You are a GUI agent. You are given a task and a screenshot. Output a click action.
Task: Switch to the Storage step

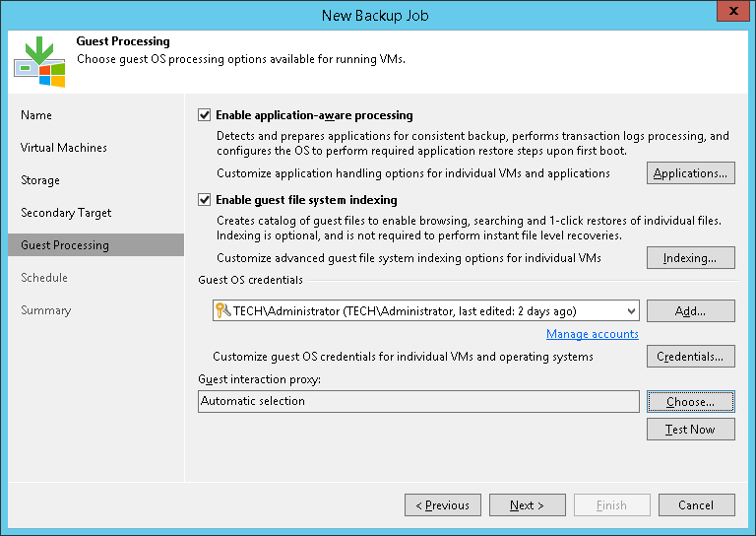(40, 180)
